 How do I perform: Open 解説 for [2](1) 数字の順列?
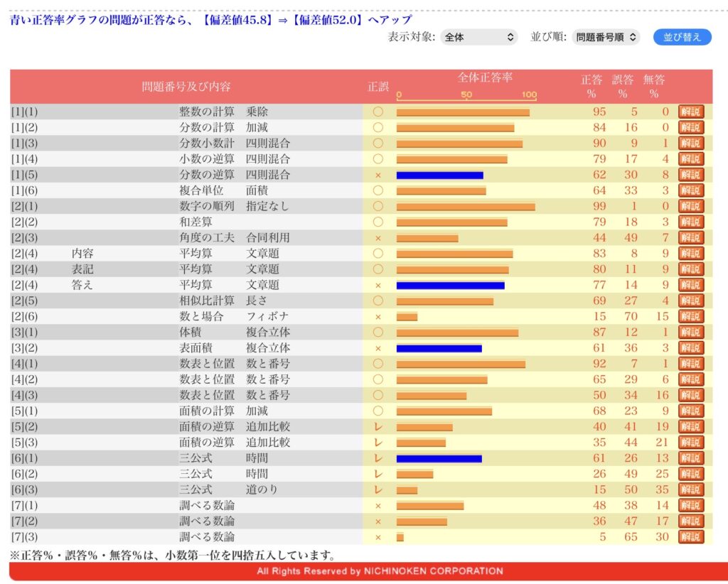(690, 206)
